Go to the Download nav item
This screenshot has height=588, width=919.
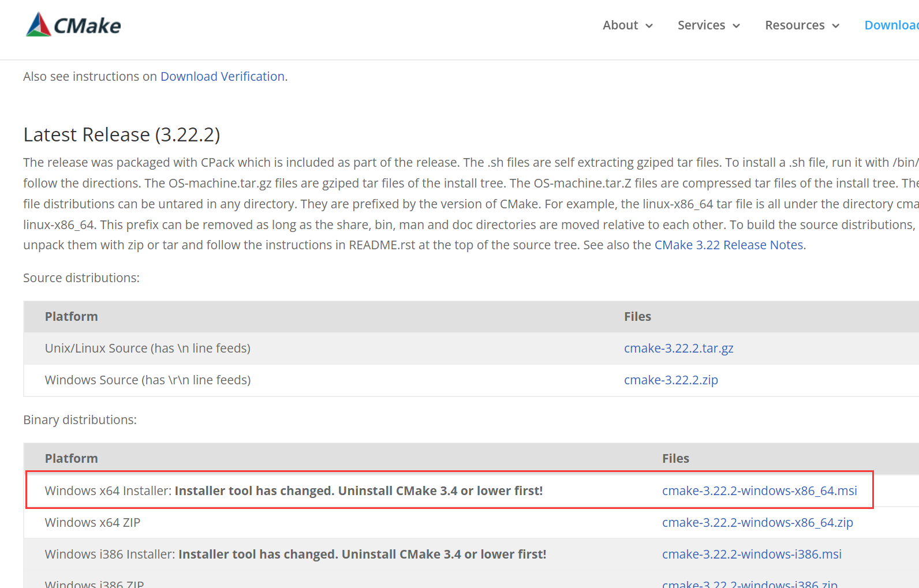[891, 25]
